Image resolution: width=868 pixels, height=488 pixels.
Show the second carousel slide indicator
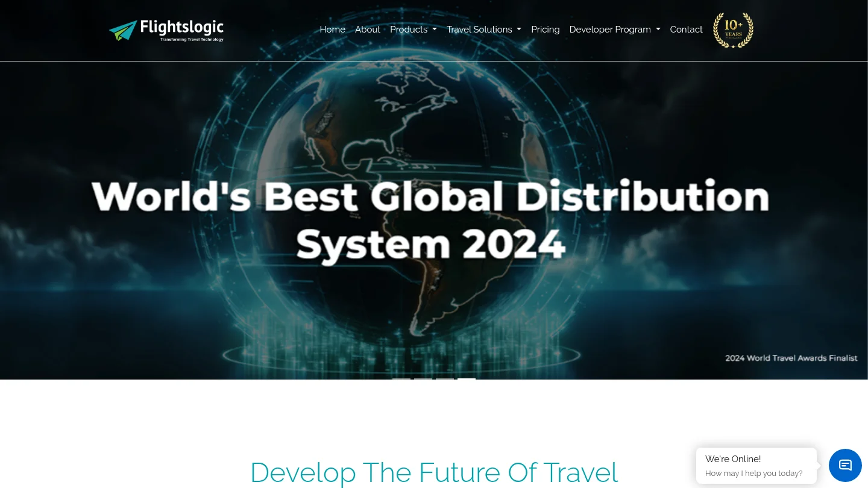pyautogui.click(x=423, y=379)
